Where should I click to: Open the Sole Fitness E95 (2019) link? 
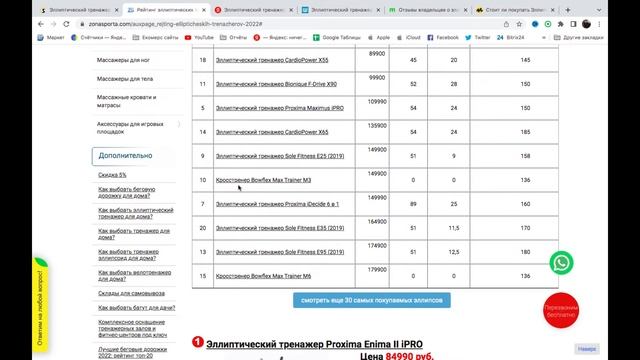click(x=280, y=252)
